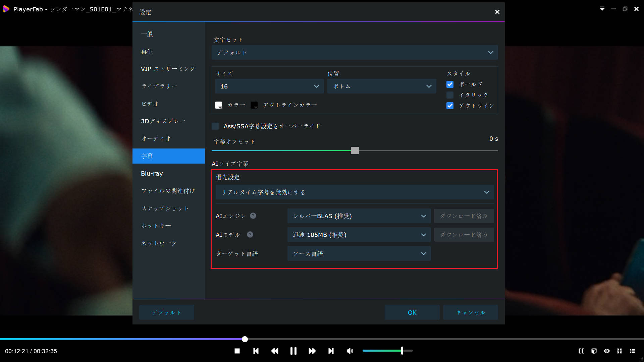Uncheck the ボールド style checkbox

(450, 84)
